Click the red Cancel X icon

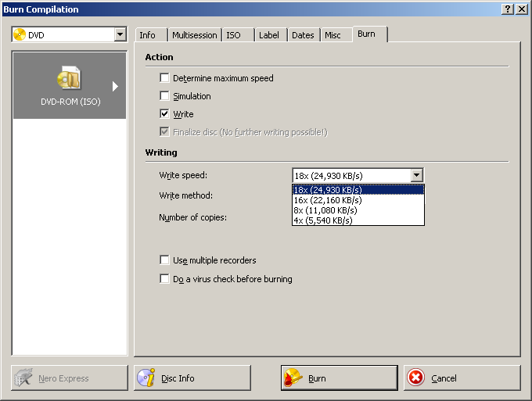point(416,378)
